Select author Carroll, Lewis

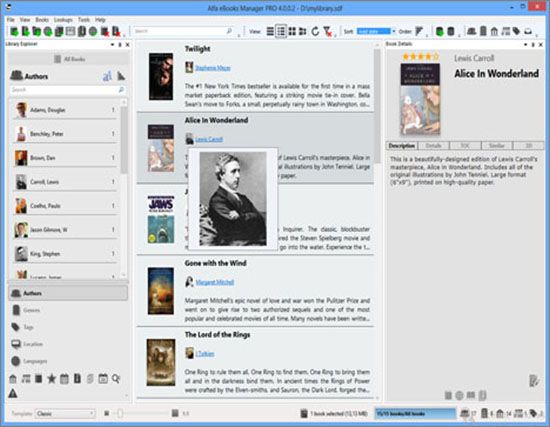pyautogui.click(x=66, y=182)
